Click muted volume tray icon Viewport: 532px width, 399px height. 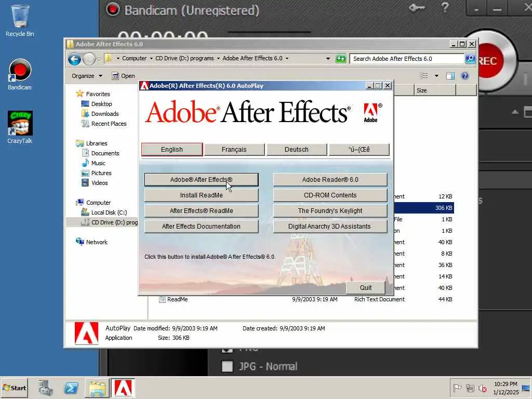(482, 388)
